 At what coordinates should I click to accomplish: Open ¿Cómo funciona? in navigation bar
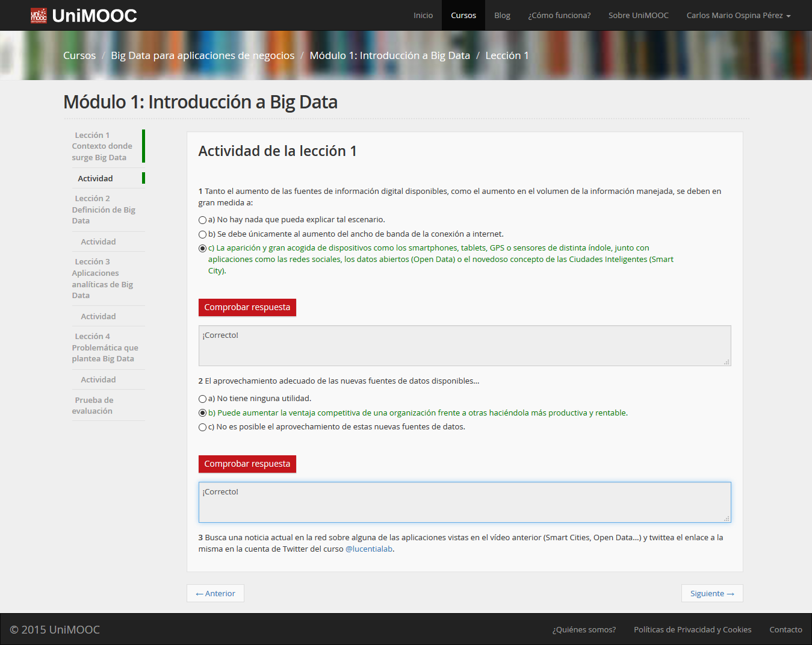tap(559, 16)
